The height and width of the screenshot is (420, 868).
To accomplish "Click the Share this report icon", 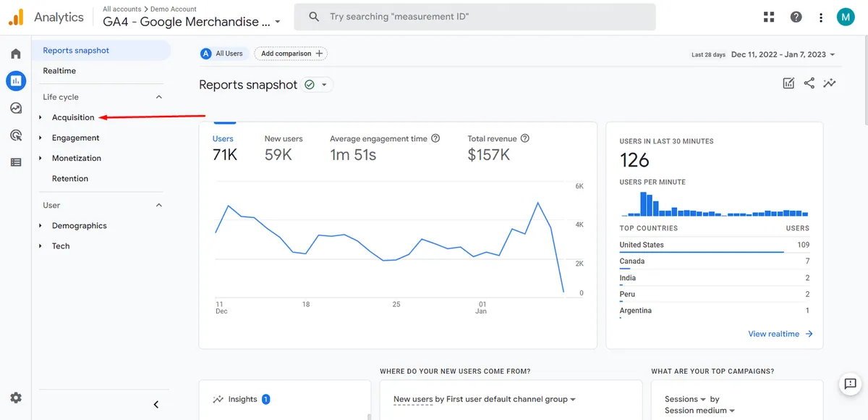I will (x=809, y=83).
